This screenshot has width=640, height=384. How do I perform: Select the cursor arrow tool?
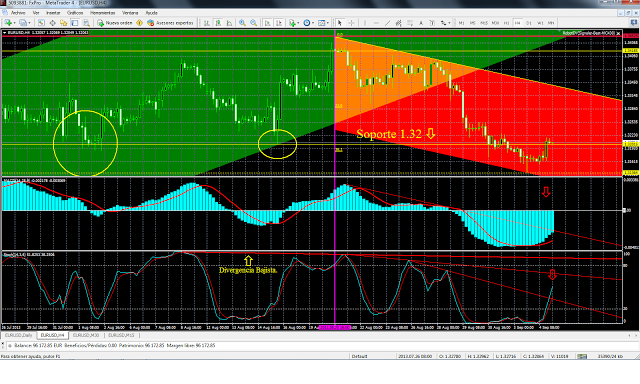[340, 23]
